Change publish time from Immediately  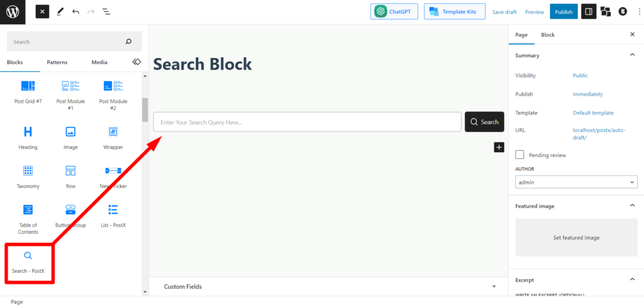pos(588,94)
